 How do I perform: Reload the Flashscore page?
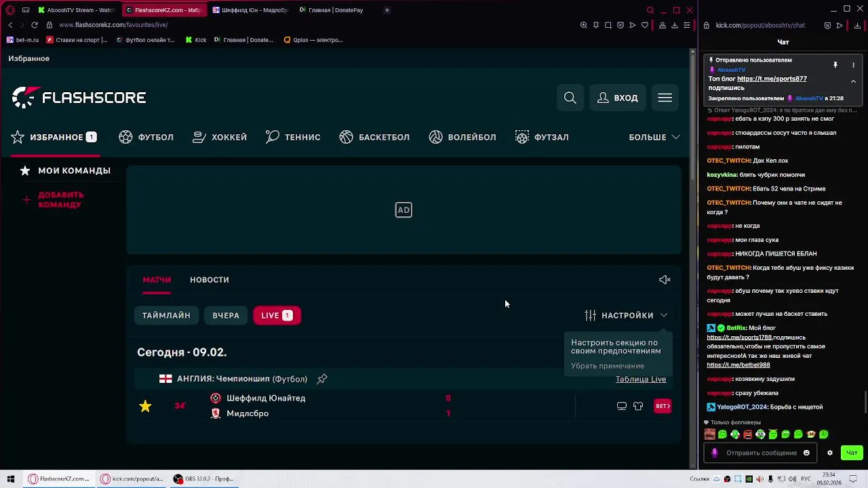(35, 25)
